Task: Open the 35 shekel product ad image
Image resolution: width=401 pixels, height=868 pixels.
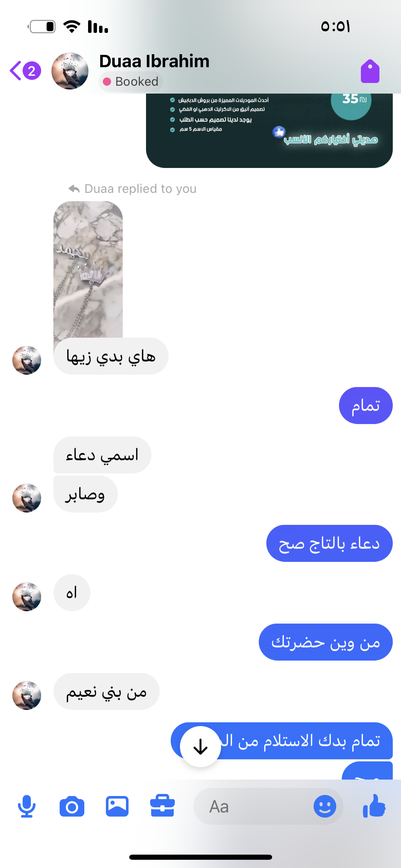Action: click(x=269, y=130)
